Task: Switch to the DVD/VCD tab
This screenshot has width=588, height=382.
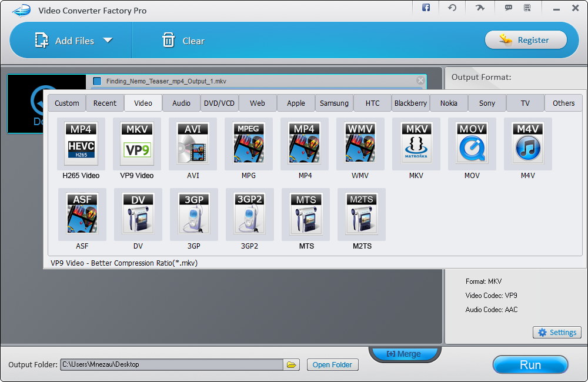Action: pyautogui.click(x=219, y=103)
